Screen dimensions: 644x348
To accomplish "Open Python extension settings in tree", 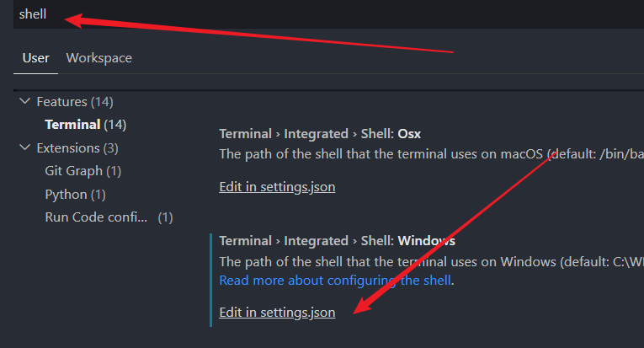I will point(66,195).
